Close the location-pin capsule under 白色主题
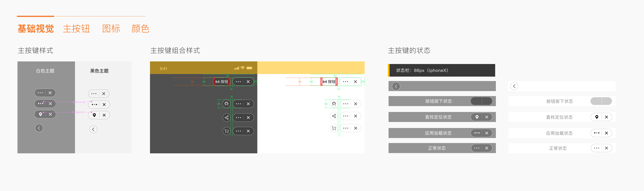Viewport: 644px width, 191px height. pos(50,114)
